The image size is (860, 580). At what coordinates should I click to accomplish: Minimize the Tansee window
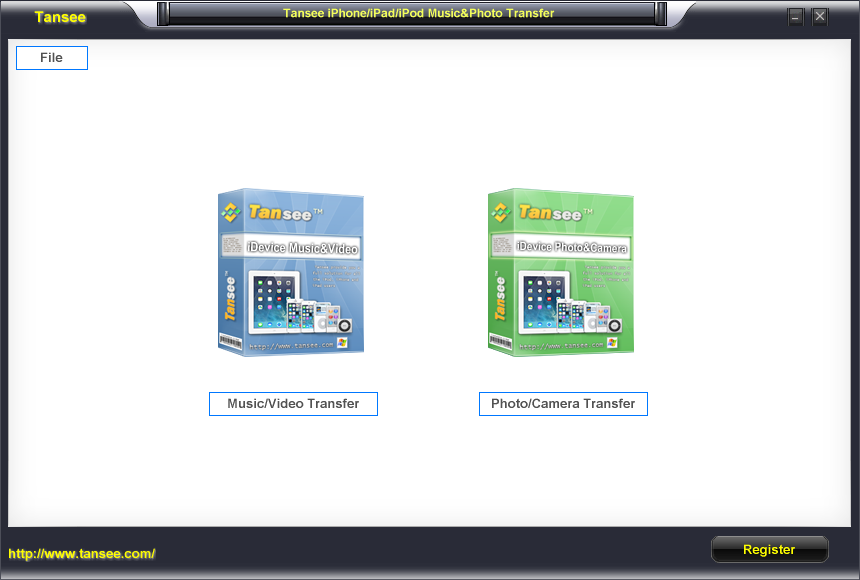pos(795,17)
